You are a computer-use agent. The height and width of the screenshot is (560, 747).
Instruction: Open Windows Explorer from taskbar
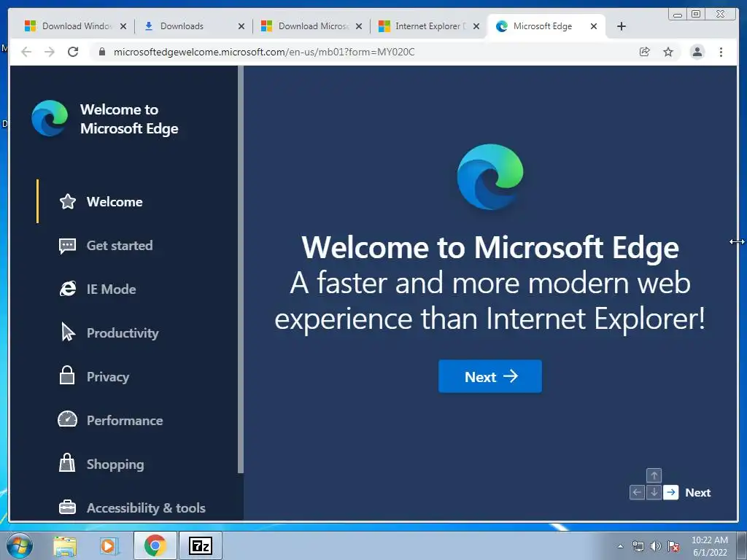65,546
